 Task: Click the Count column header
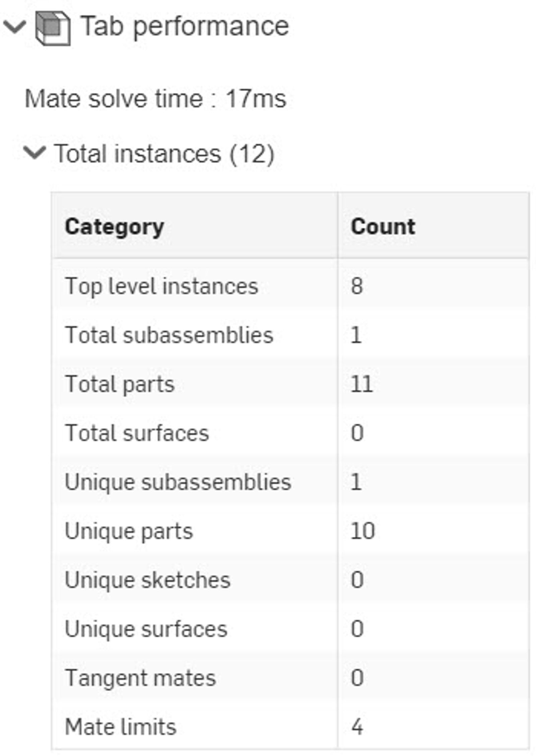click(x=383, y=227)
